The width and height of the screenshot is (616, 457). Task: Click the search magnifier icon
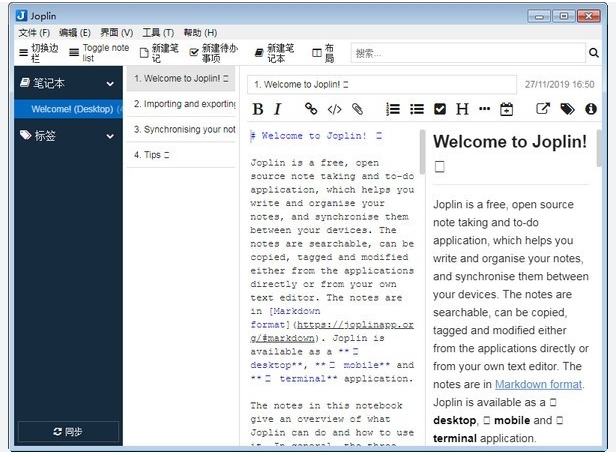pos(594,53)
